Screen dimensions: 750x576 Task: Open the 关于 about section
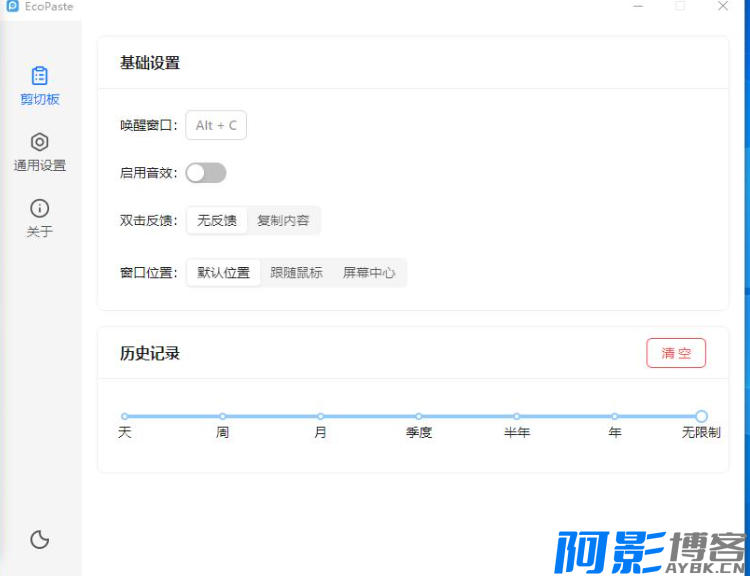(x=40, y=218)
